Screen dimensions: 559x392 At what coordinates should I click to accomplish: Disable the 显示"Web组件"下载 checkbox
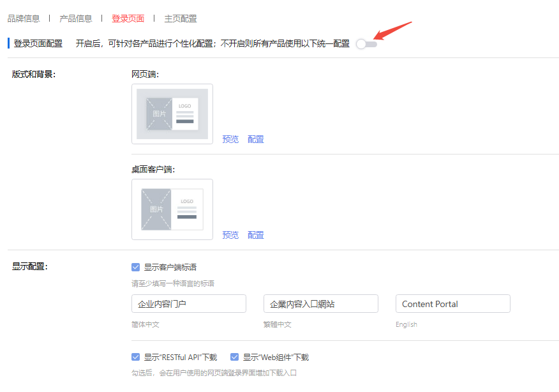pos(234,358)
